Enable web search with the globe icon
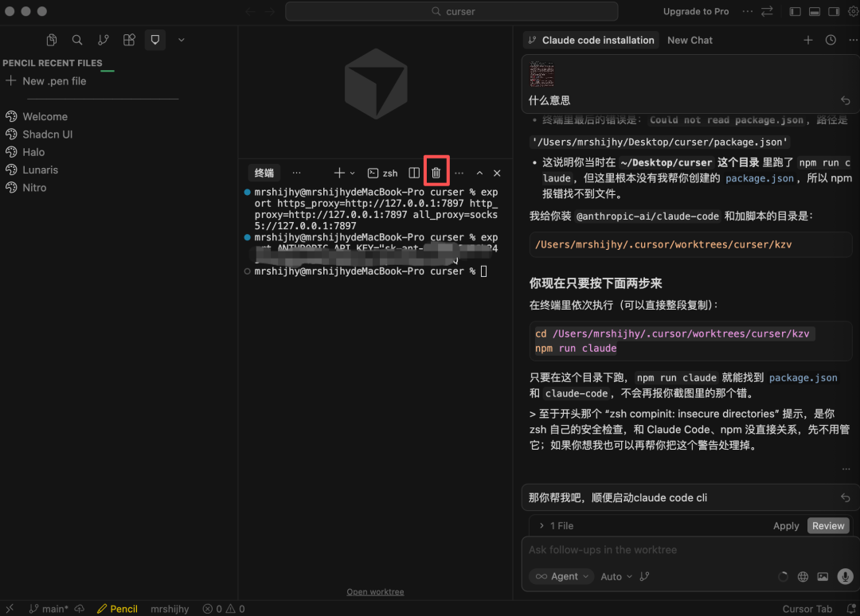The width and height of the screenshot is (860, 616). pyautogui.click(x=803, y=576)
